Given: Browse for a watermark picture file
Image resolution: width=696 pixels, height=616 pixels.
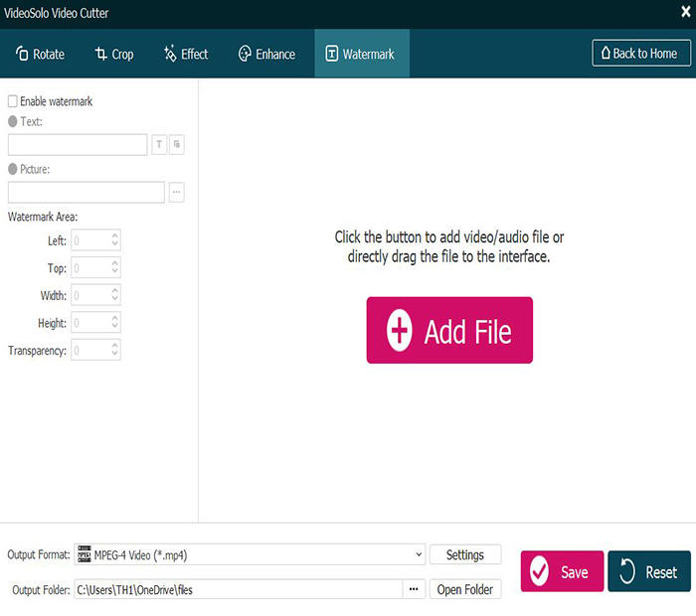Looking at the screenshot, I should coord(177,192).
